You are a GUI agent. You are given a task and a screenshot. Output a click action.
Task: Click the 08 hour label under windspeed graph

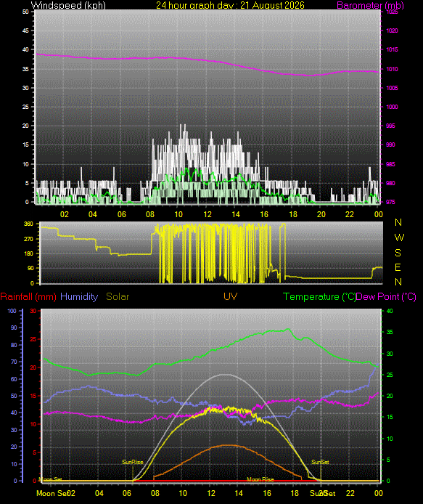point(150,214)
